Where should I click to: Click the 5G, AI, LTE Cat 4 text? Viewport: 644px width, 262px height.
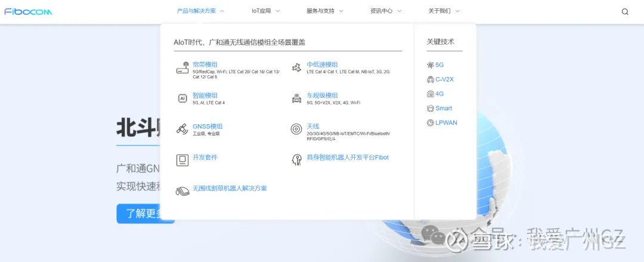tap(209, 103)
